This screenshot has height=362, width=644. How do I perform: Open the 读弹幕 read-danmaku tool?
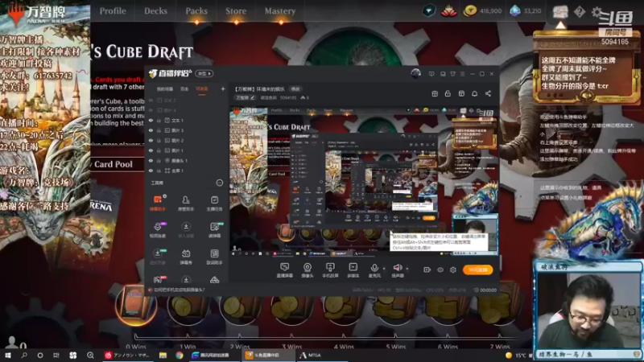tap(214, 229)
